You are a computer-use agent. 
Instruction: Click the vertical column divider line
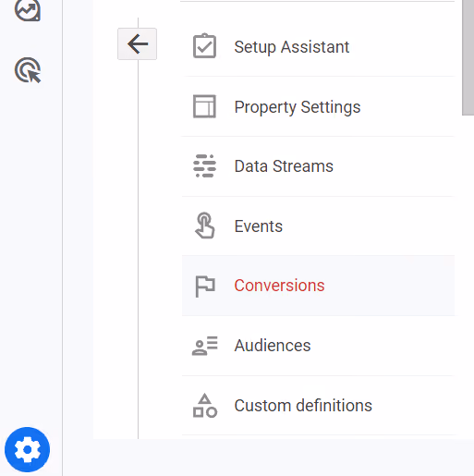(x=63, y=238)
